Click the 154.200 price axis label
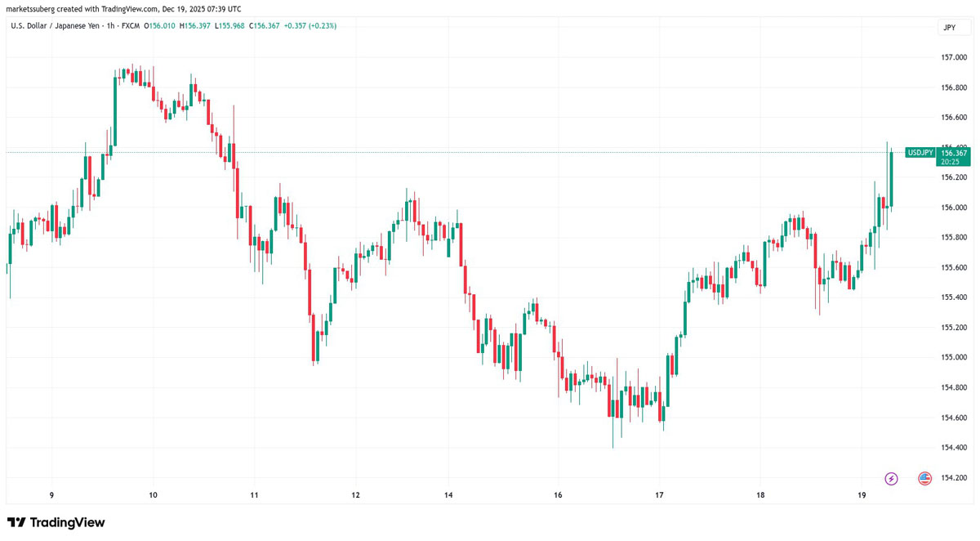 pyautogui.click(x=954, y=478)
